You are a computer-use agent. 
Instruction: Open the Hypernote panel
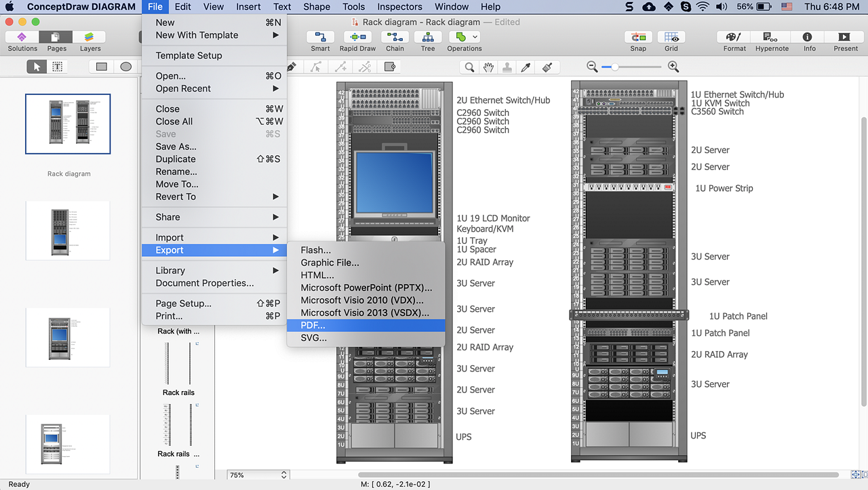click(x=772, y=41)
